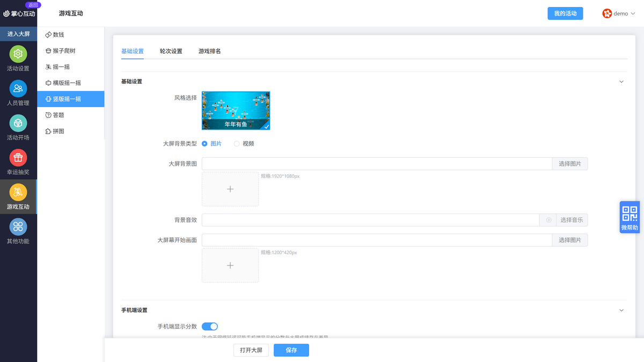Screen dimensions: 644x362
Task: Click the plus to upload 大屏背景图
Action: click(x=230, y=189)
